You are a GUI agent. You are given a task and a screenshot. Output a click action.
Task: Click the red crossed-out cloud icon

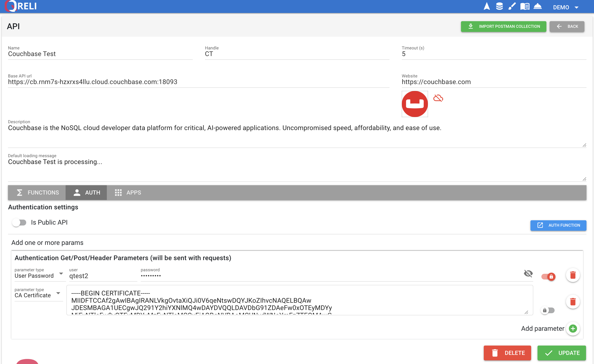438,98
